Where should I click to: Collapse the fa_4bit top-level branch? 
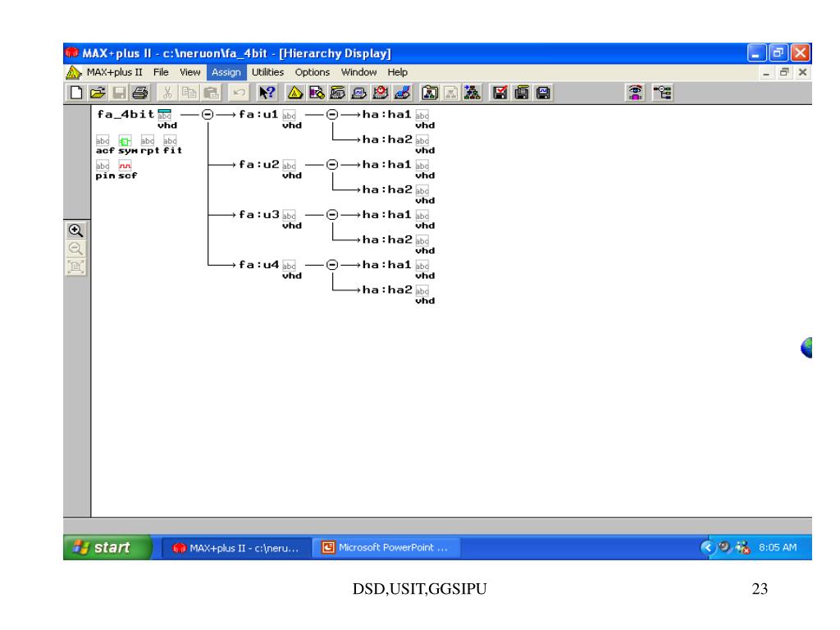(208, 115)
